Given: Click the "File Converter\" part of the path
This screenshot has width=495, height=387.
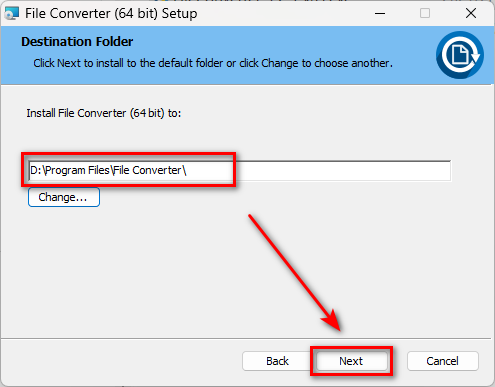Looking at the screenshot, I should coord(149,170).
